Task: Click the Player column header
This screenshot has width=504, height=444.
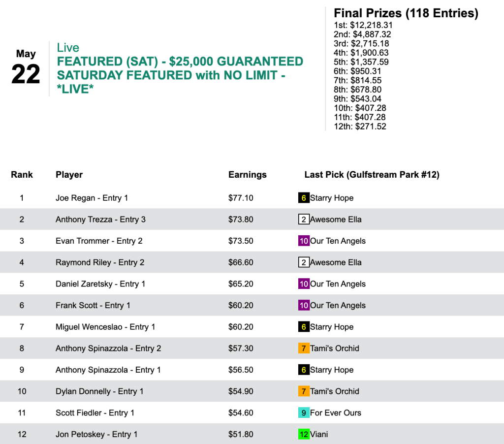Action: coord(69,174)
